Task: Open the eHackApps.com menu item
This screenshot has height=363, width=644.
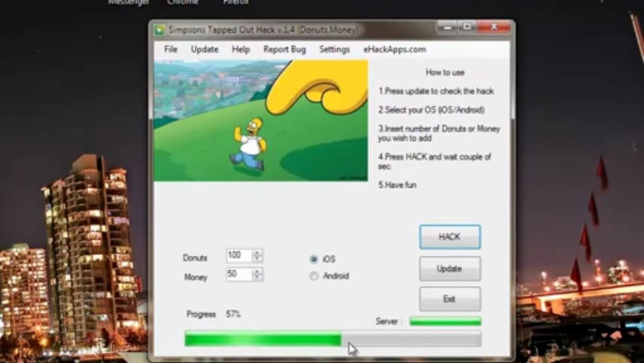Action: (395, 49)
